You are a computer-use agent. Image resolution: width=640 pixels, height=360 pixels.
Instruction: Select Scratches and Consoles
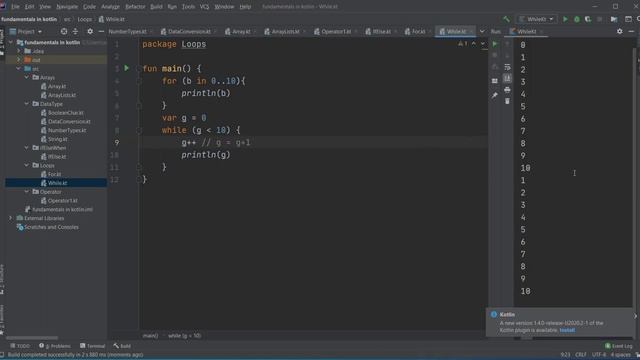point(51,227)
